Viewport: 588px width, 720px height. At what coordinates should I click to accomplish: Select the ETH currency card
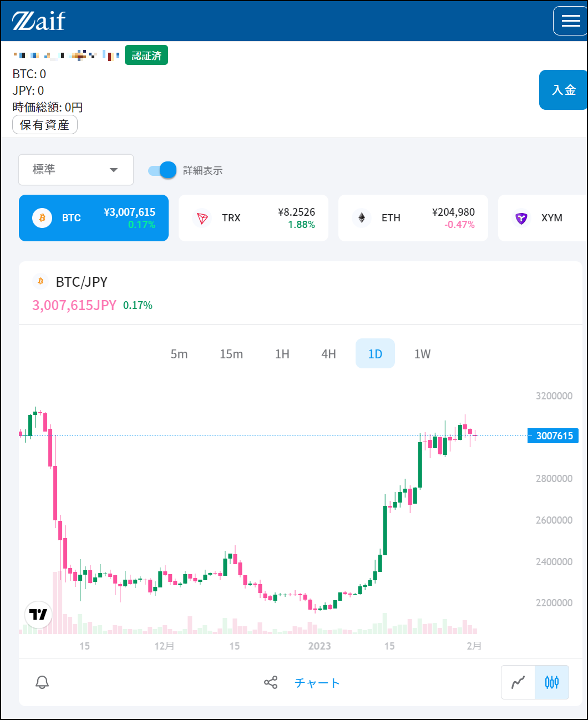[413, 218]
